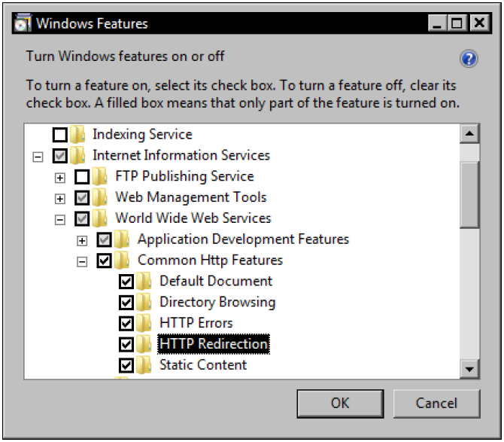This screenshot has width=504, height=442.
Task: Click the Web Management Tools folder icon
Action: (x=99, y=197)
